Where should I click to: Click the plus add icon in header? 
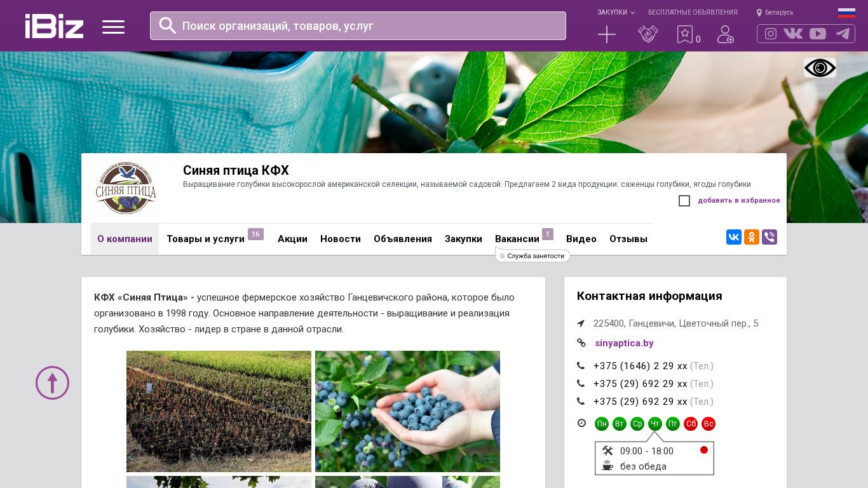[607, 34]
